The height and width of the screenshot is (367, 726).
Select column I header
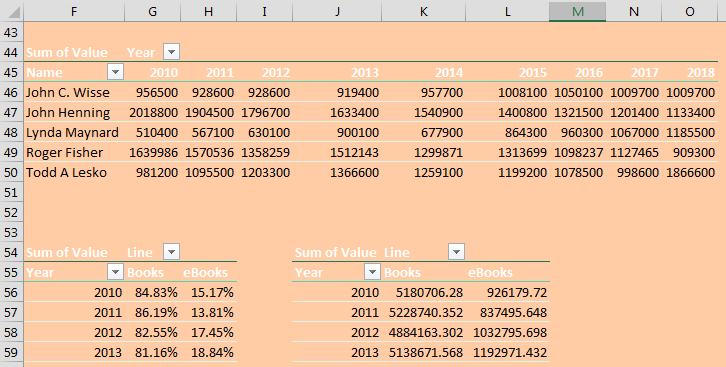tap(264, 11)
